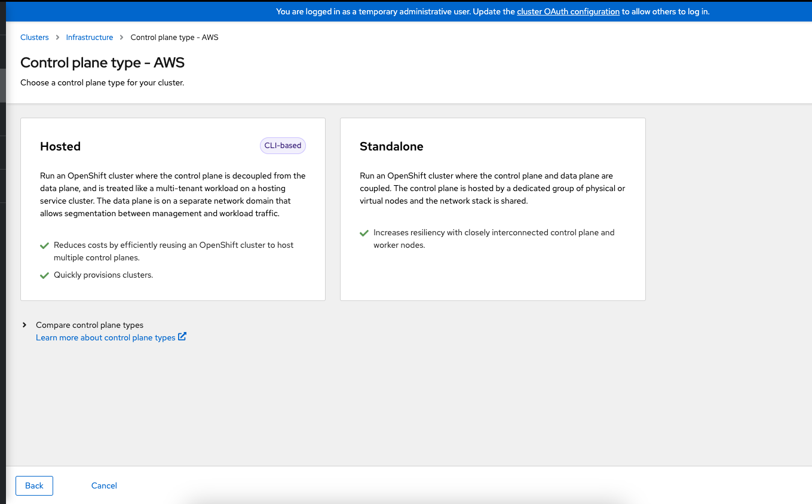Click green checkmark beside 'Increases resiliency' benefit

(x=364, y=233)
